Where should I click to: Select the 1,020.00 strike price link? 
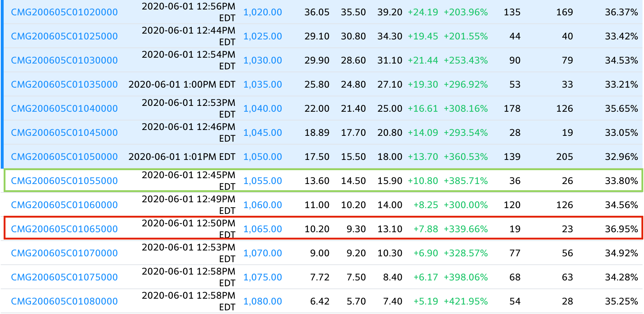tap(263, 12)
